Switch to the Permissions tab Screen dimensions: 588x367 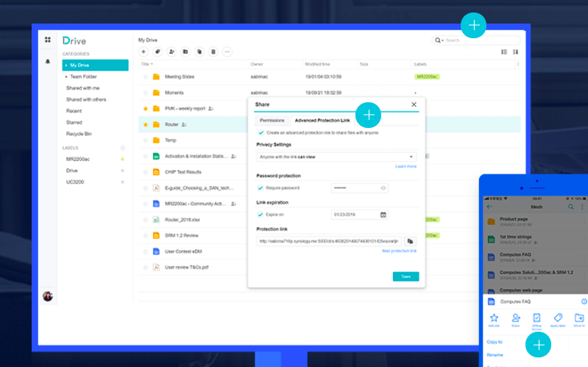pyautogui.click(x=272, y=121)
